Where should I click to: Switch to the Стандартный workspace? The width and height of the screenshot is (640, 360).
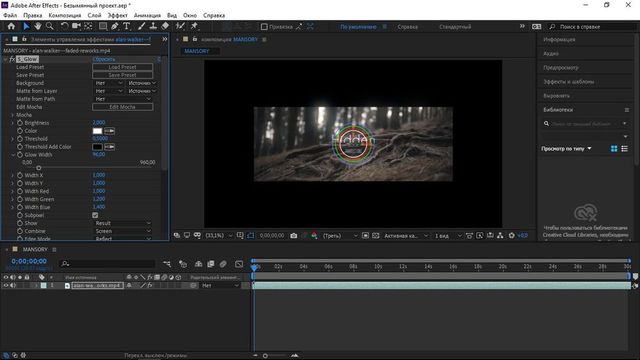point(455,27)
